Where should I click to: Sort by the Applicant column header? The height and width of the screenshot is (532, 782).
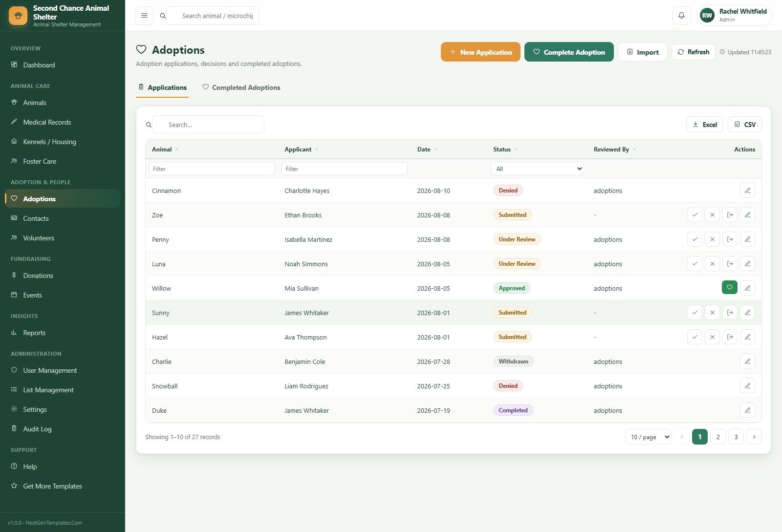point(302,149)
